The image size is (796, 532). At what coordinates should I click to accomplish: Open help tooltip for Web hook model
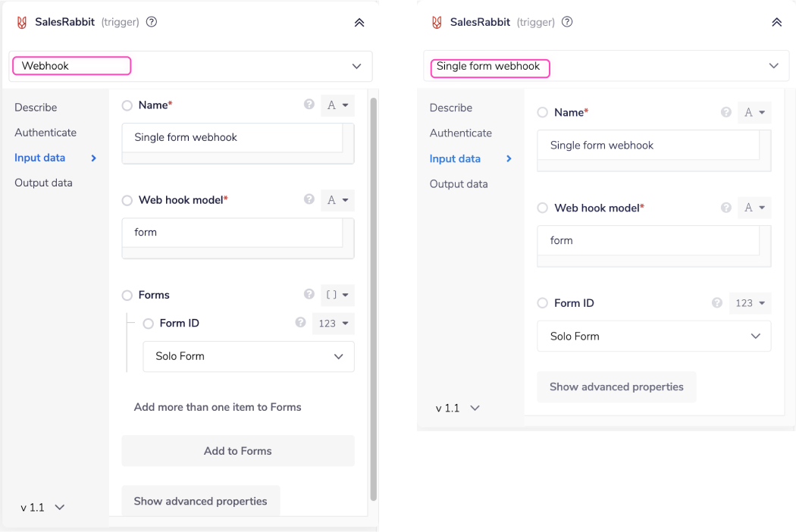click(309, 199)
